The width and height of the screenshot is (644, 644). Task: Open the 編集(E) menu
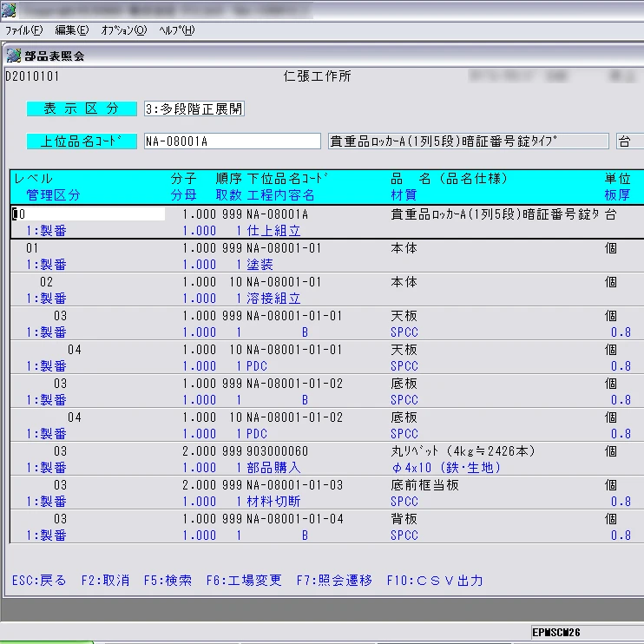[71, 30]
